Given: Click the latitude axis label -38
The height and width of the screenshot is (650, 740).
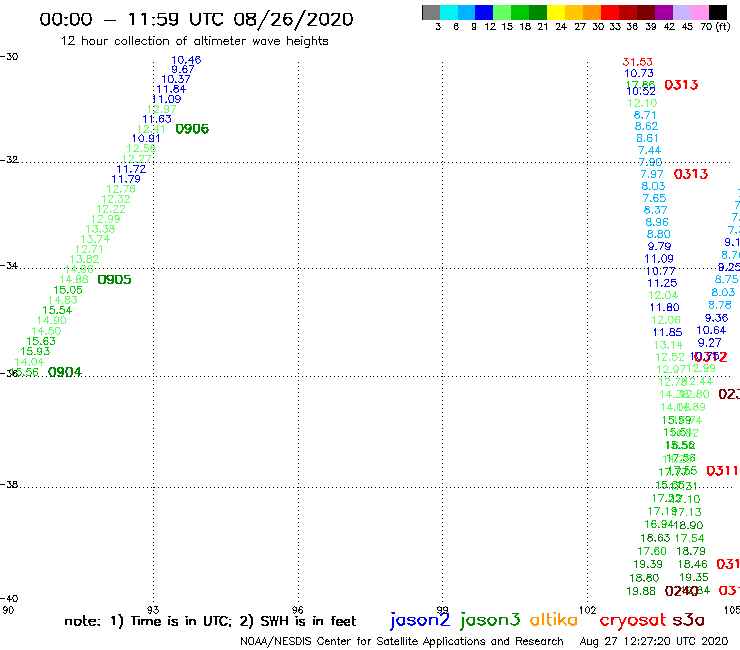Looking at the screenshot, I should point(9,484).
